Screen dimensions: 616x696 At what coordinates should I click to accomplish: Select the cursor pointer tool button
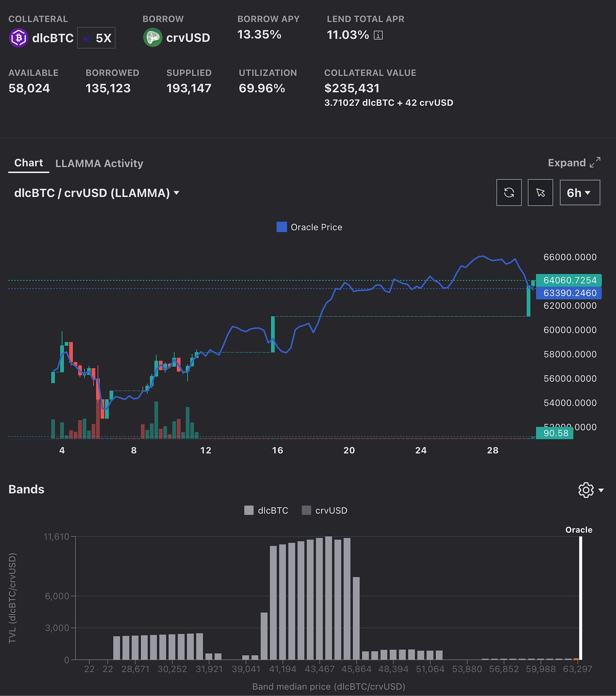540,193
